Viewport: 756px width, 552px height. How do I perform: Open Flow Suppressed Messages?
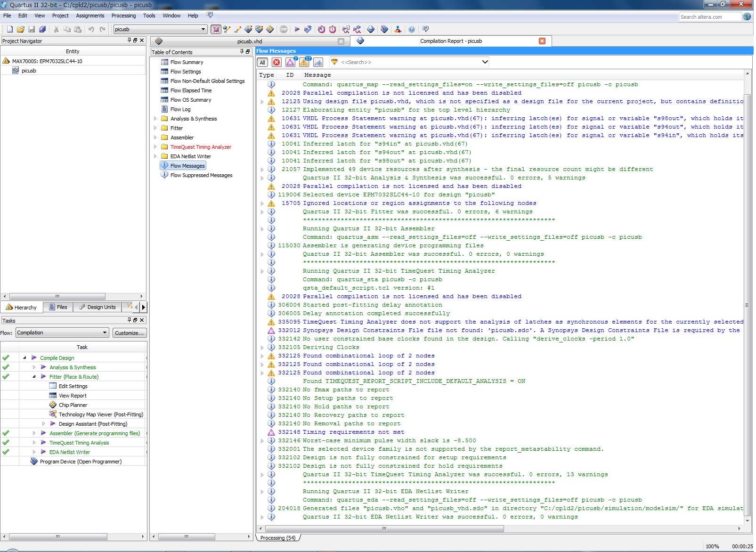[x=201, y=175]
